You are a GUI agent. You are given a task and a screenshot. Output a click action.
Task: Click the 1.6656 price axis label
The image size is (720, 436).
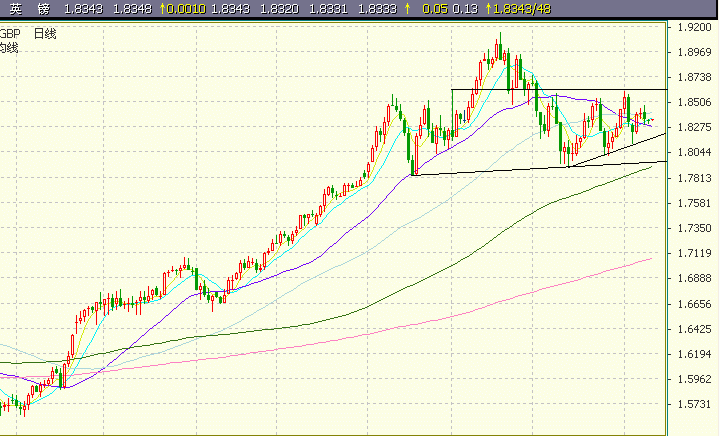click(x=695, y=304)
